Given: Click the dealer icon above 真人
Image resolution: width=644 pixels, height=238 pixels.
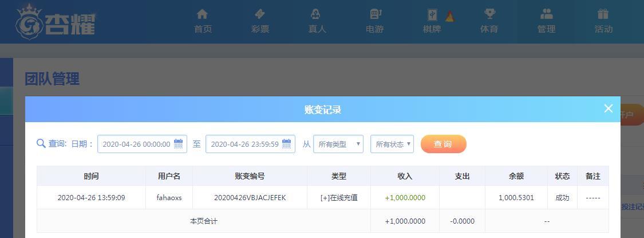Looking at the screenshot, I should [315, 14].
